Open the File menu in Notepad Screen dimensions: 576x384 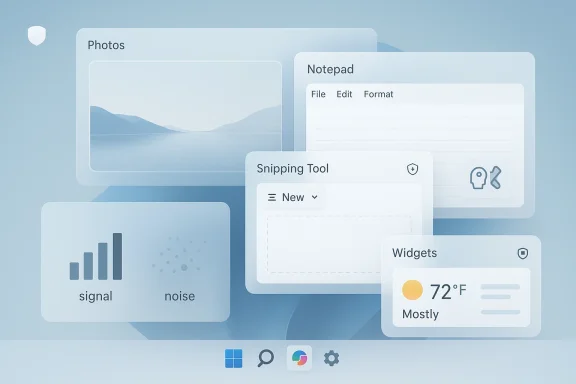click(x=318, y=94)
